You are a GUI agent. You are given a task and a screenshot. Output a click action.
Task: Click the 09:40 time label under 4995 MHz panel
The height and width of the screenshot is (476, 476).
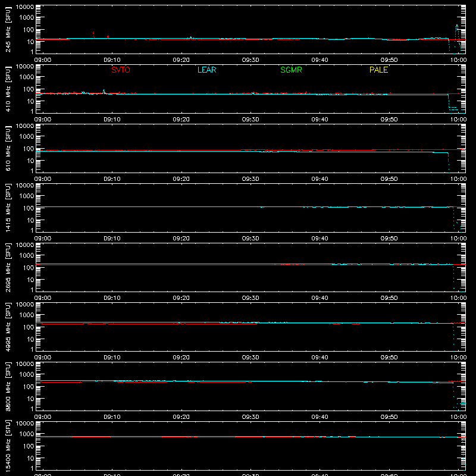click(x=320, y=358)
